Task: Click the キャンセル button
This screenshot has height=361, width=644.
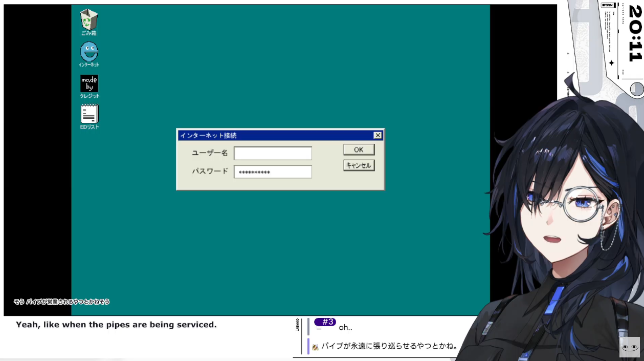Action: [x=359, y=165]
